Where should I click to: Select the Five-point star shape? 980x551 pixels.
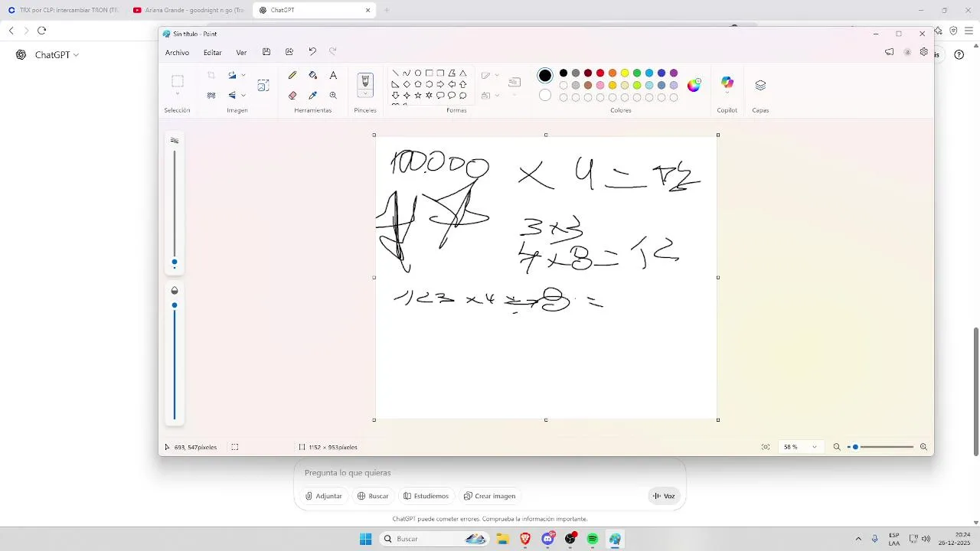coord(418,96)
